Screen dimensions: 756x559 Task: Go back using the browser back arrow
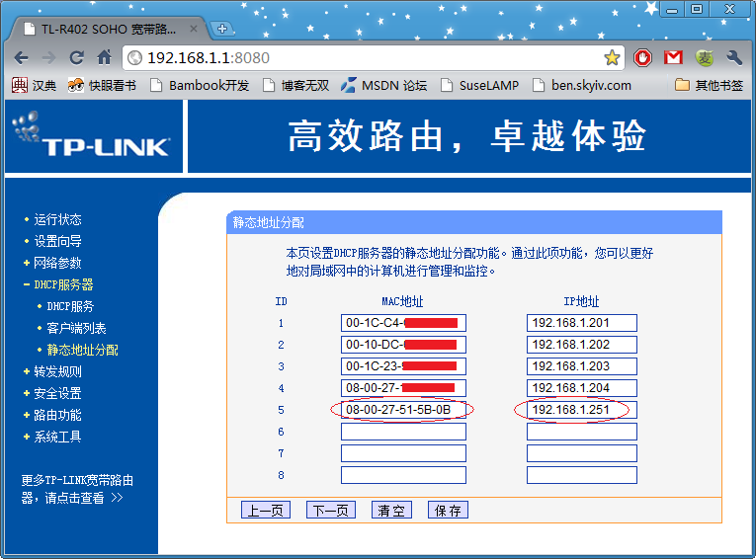click(21, 58)
